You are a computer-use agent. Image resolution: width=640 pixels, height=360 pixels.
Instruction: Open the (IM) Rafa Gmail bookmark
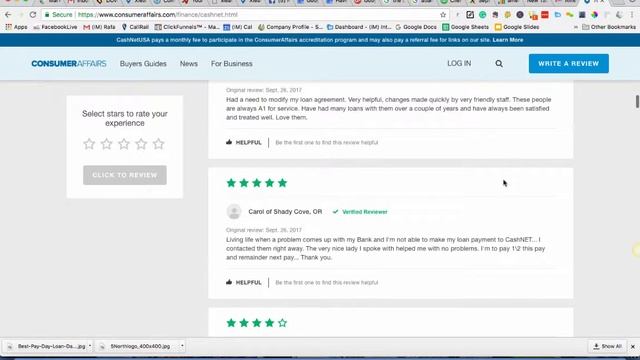tap(99, 27)
